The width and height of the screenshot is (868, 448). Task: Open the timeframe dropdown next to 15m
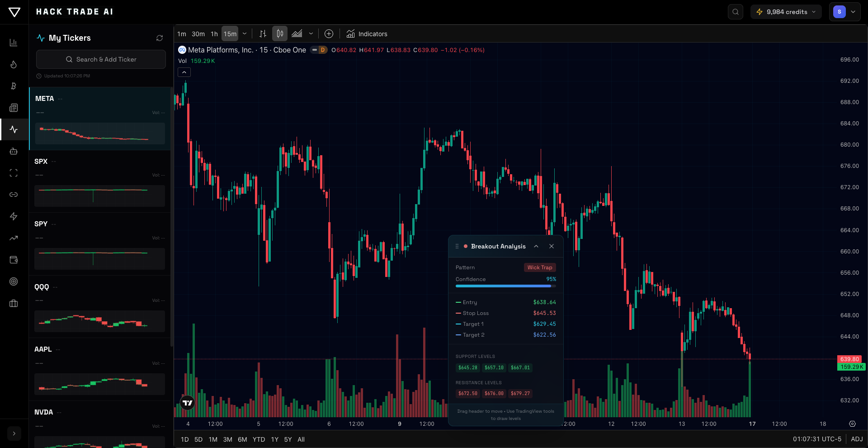(x=244, y=33)
